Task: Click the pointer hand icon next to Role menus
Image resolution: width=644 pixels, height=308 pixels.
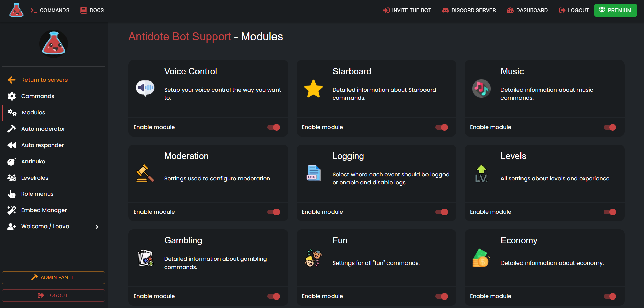Action: [12, 194]
